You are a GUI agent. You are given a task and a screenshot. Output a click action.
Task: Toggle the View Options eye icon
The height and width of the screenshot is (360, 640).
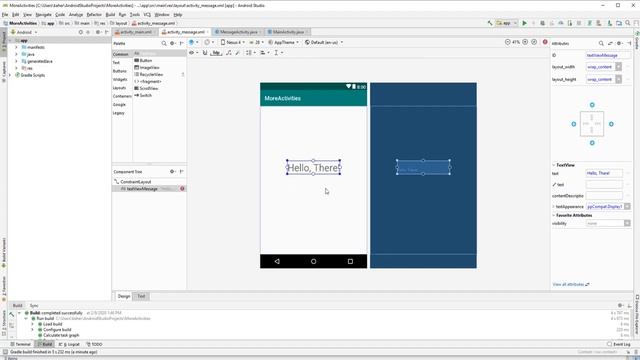193,53
